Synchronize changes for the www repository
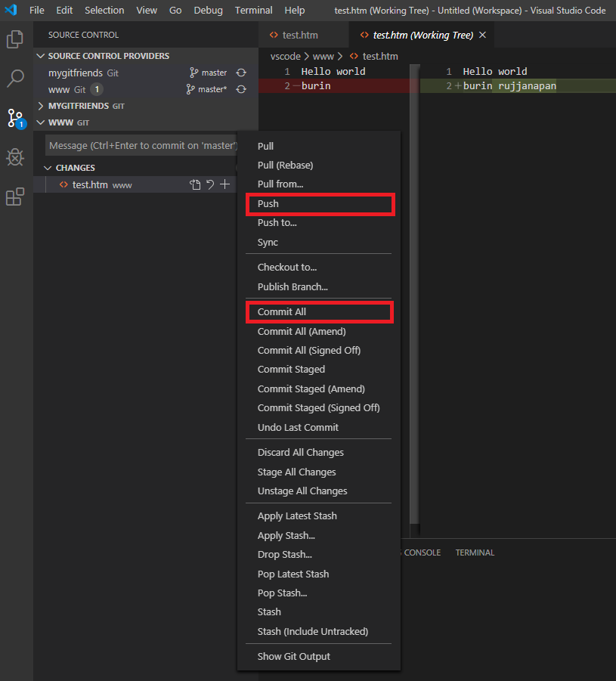The width and height of the screenshot is (616, 681). [x=241, y=89]
